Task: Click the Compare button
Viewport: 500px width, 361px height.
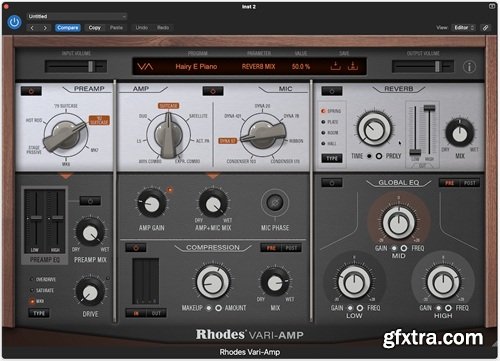Action: [68, 28]
